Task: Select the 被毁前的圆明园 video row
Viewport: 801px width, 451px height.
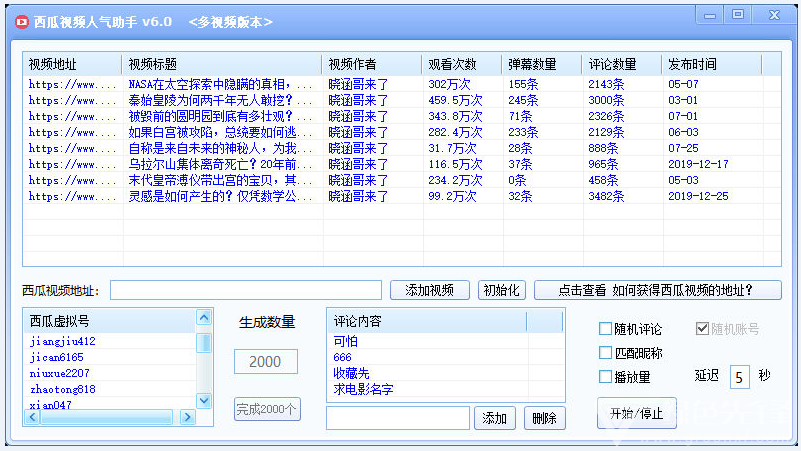Action: [x=402, y=116]
